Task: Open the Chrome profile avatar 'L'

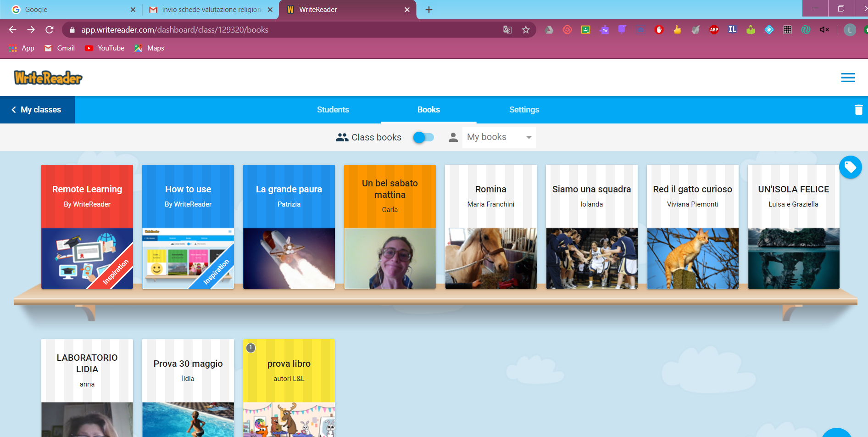Action: coord(850,30)
